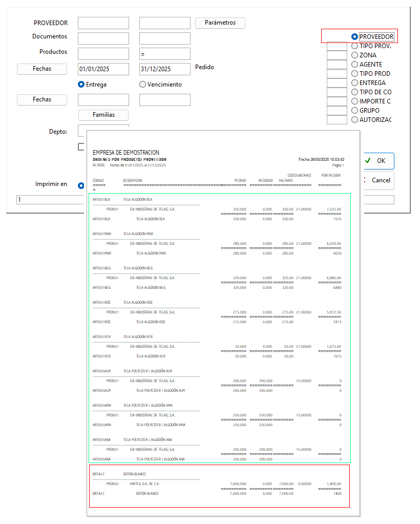Image resolution: width=420 pixels, height=524 pixels.
Task: Click the PEDIDO column header
Action: click(240, 180)
